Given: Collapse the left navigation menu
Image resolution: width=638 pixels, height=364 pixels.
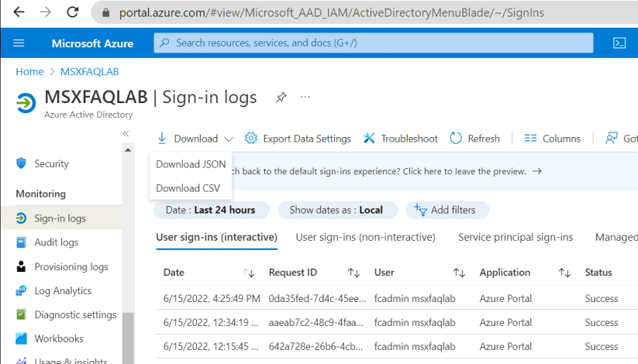Looking at the screenshot, I should [x=126, y=134].
